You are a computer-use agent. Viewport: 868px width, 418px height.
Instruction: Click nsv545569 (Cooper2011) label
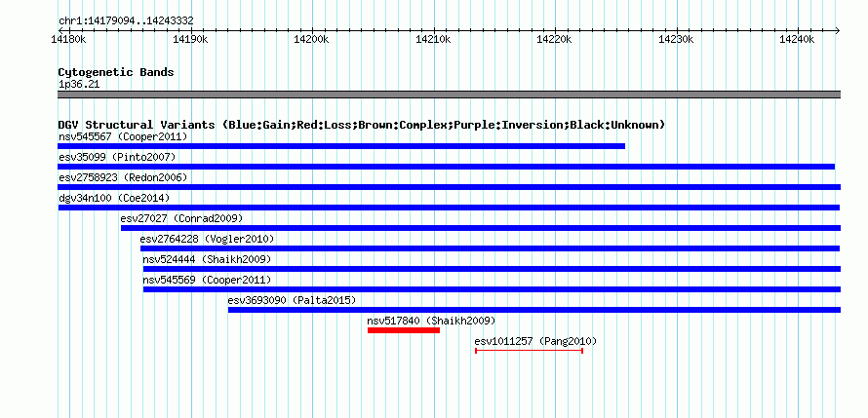coord(207,280)
